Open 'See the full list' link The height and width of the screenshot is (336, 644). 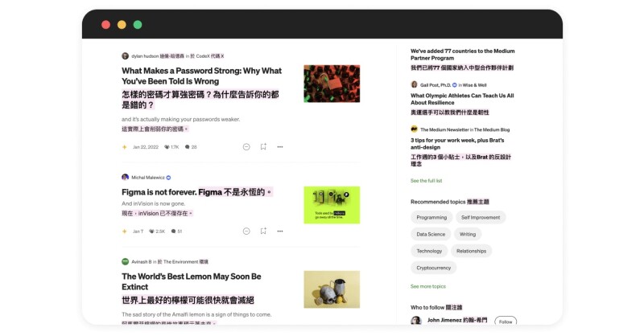point(426,181)
